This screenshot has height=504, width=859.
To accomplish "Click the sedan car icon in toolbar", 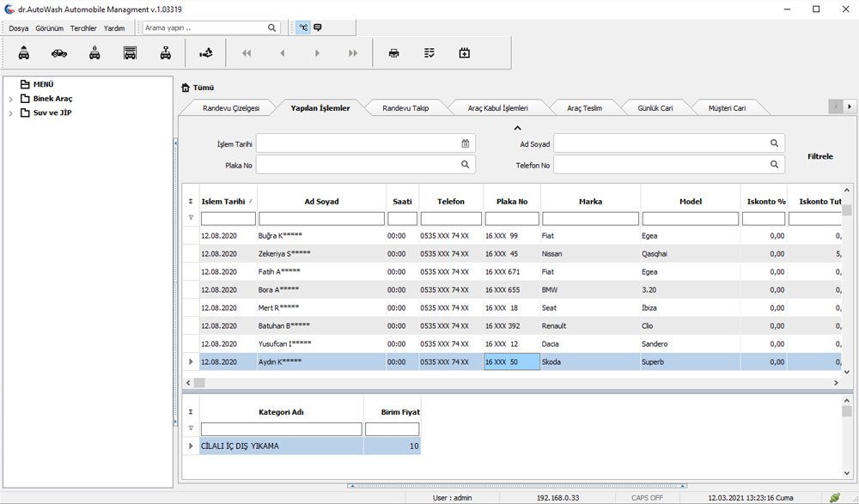I will click(x=58, y=53).
